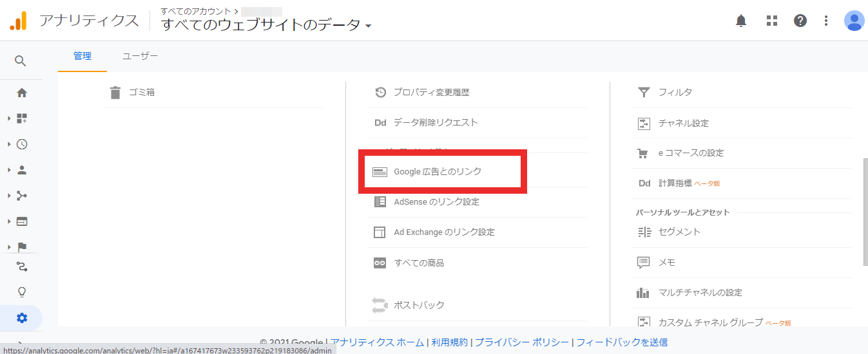Open Realtime clock icon in sidebar
This screenshot has width=868, height=354.
(22, 144)
